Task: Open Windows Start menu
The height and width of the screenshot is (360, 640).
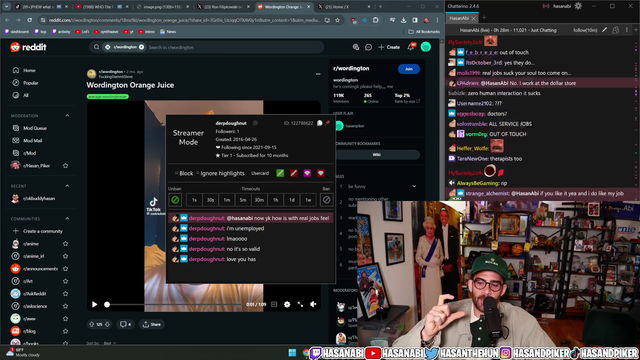Action: [292, 353]
